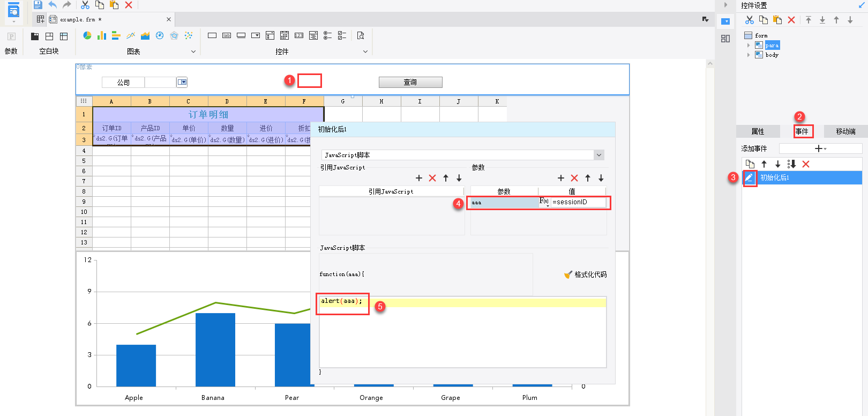Click into the alert(aaa) script editor line
Screen dimensions: 868x416
pos(429,301)
